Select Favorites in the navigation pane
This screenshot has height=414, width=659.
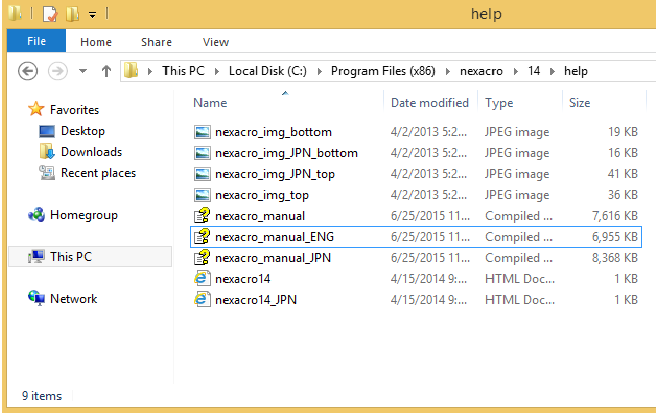(74, 110)
